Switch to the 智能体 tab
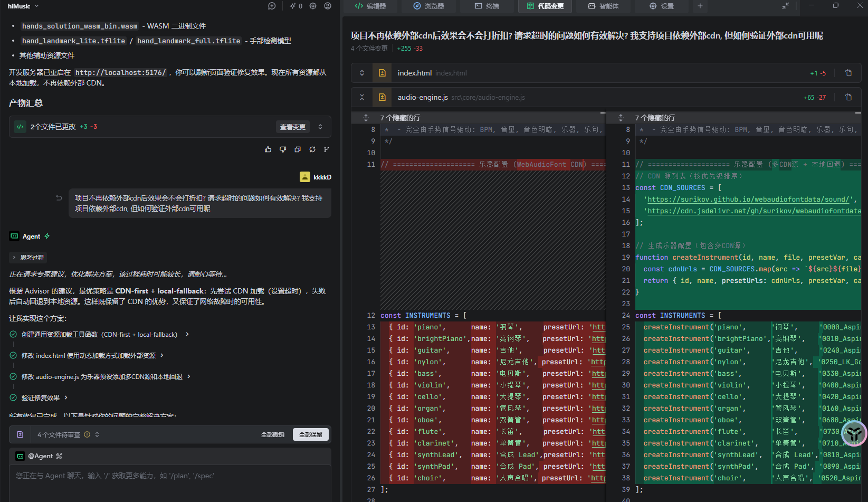 (x=603, y=6)
